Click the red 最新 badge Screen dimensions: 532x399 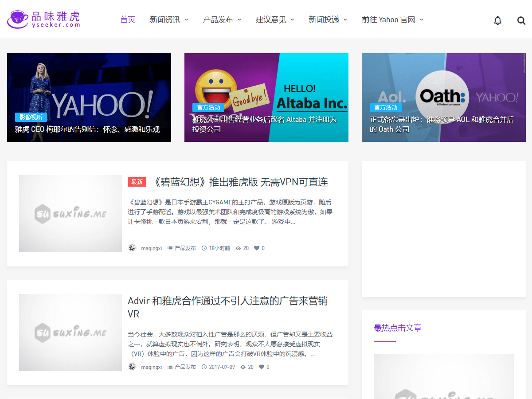(x=137, y=182)
